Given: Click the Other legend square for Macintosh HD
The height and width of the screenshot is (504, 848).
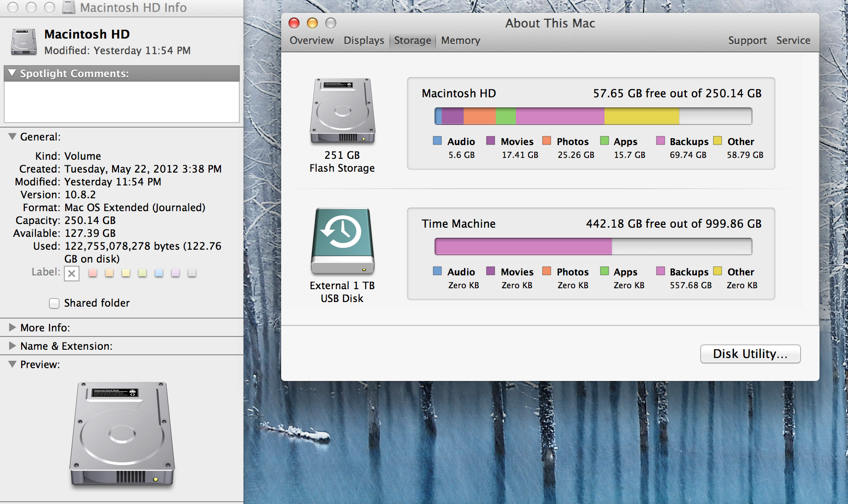Looking at the screenshot, I should (718, 141).
